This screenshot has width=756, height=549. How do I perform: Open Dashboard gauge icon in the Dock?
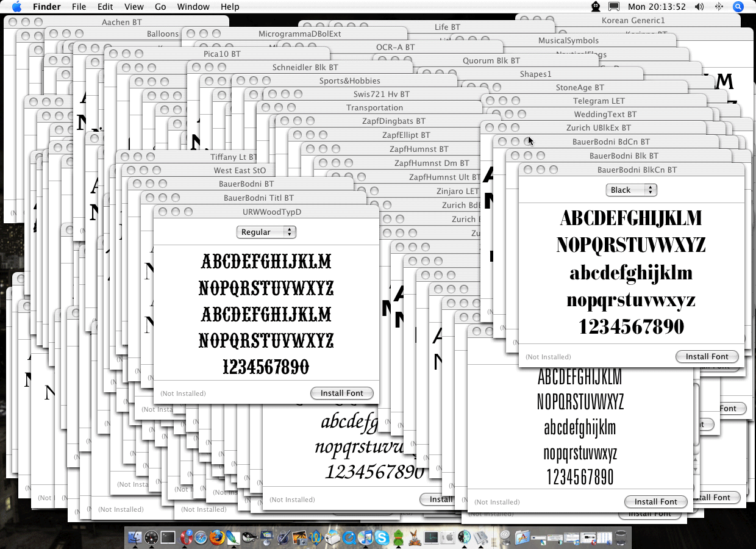pyautogui.click(x=151, y=538)
